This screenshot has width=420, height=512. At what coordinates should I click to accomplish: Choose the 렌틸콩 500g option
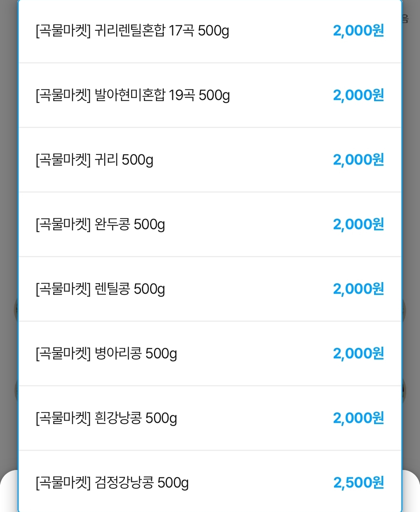tap(100, 289)
